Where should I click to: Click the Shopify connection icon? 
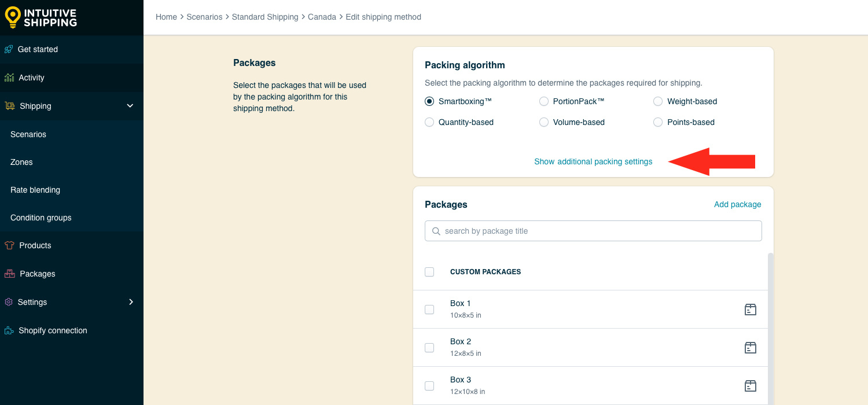[9, 330]
